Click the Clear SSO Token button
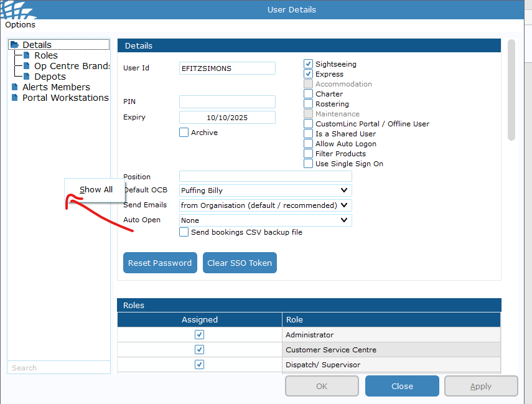The image size is (532, 404). [240, 263]
